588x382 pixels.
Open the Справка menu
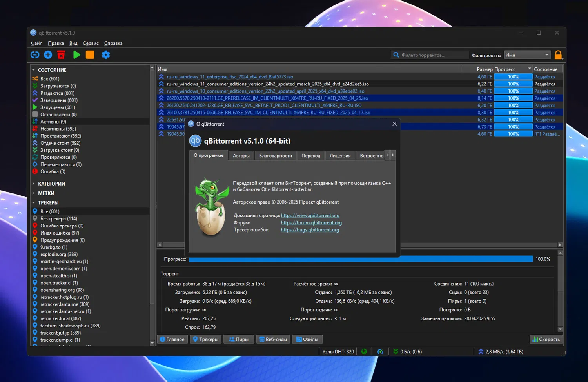(113, 43)
